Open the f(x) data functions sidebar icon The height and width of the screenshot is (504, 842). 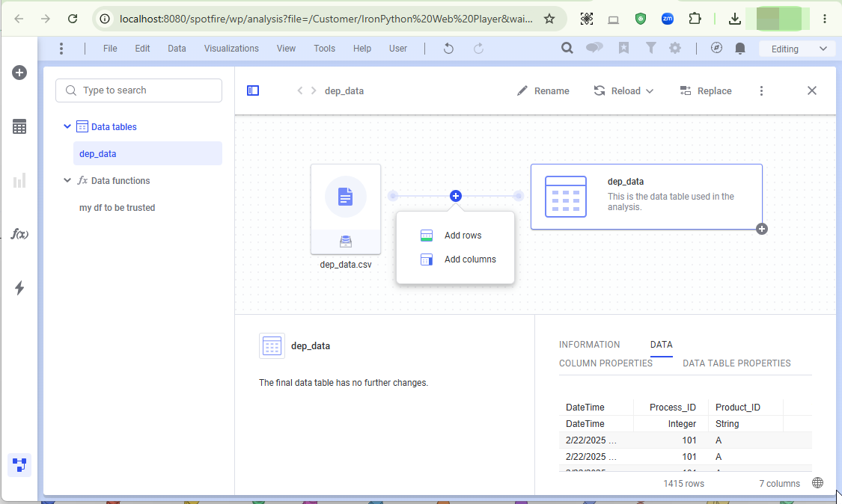(x=19, y=234)
